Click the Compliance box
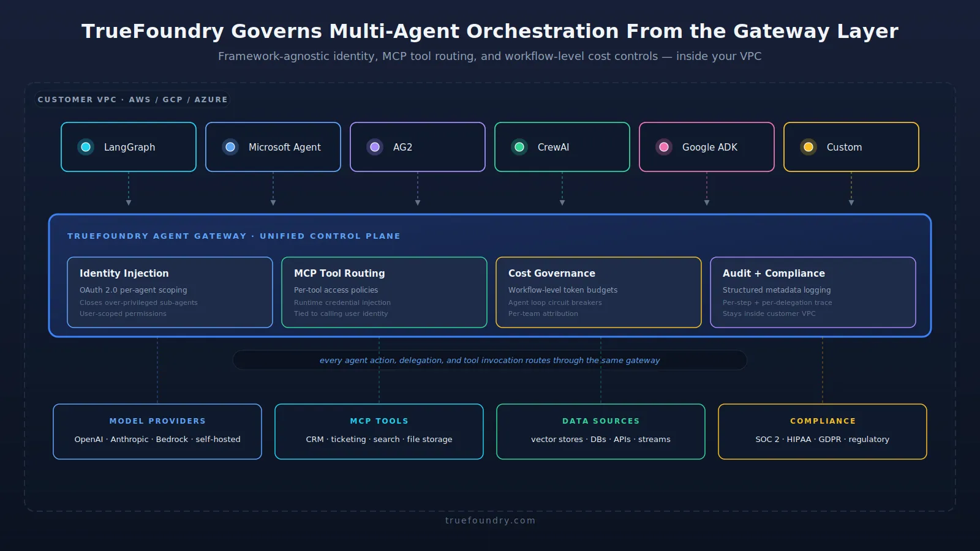The image size is (980, 551). 823,432
